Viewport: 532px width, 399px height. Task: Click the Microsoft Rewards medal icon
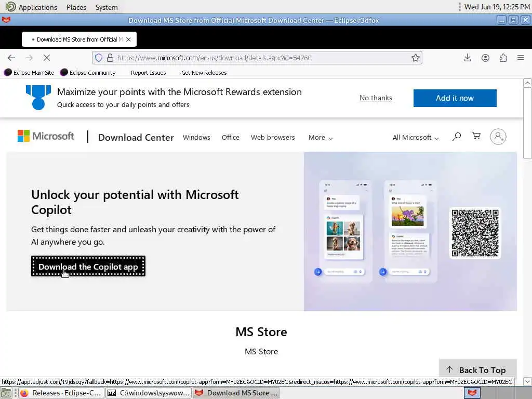[38, 98]
